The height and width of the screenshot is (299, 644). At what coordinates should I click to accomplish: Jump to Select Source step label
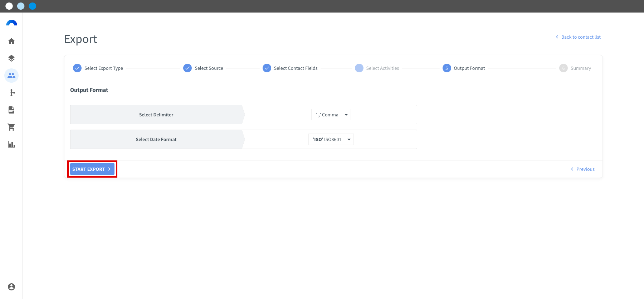pos(209,68)
